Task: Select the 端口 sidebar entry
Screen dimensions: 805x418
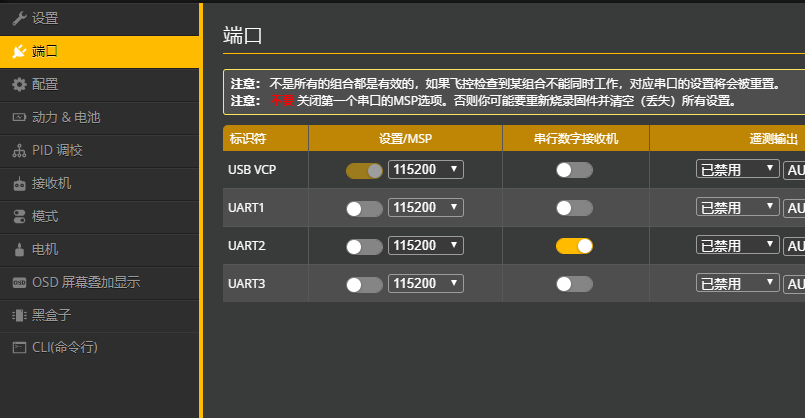Action: click(x=45, y=51)
